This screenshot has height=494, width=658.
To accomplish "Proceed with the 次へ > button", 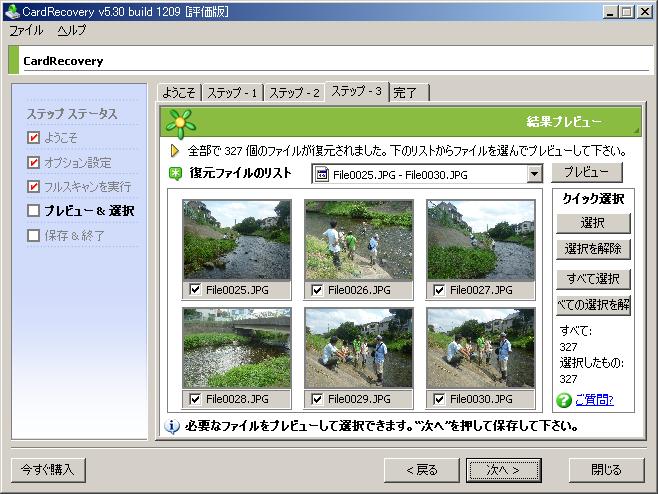I will 504,470.
